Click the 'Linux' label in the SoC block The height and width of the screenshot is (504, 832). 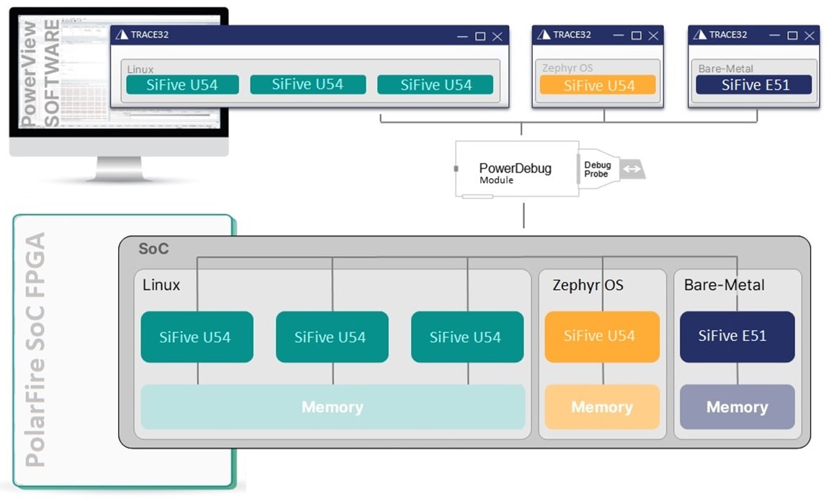tap(161, 285)
